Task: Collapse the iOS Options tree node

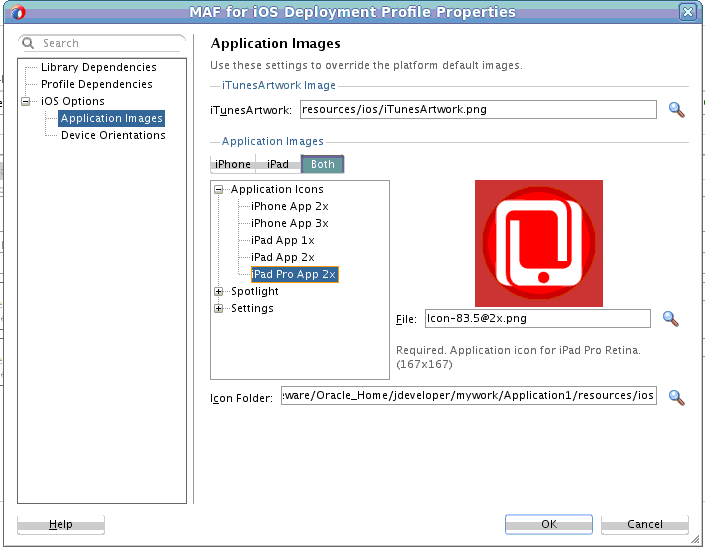Action: pyautogui.click(x=26, y=101)
